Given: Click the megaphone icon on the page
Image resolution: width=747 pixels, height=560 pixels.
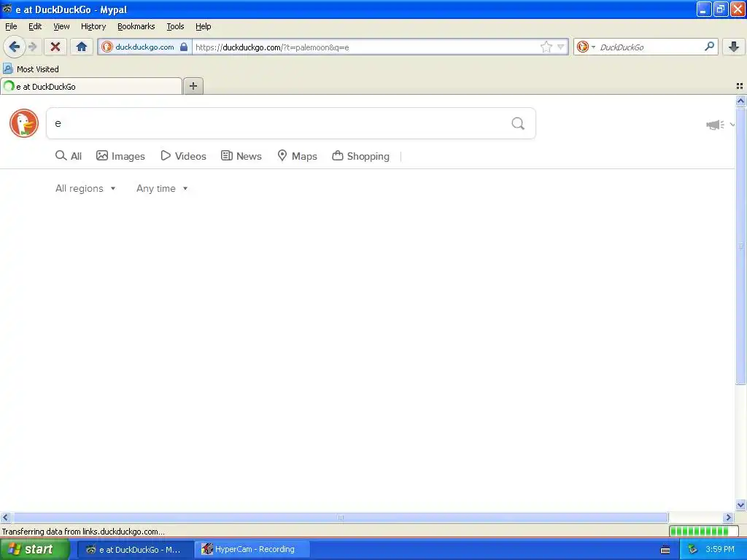Looking at the screenshot, I should coord(715,125).
